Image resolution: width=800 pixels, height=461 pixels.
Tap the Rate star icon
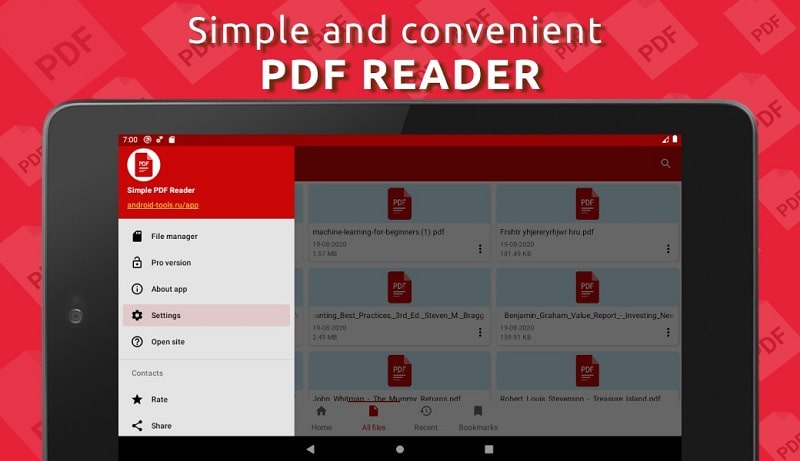(137, 399)
